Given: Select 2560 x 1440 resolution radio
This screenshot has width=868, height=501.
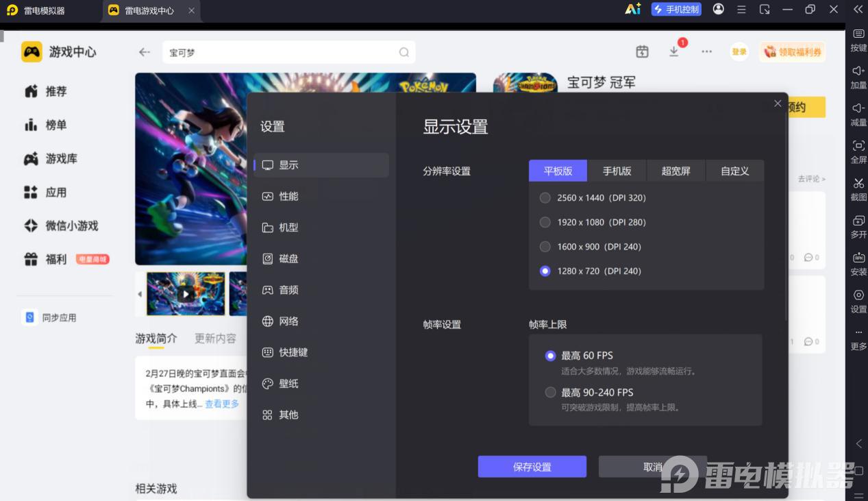Looking at the screenshot, I should click(545, 197).
